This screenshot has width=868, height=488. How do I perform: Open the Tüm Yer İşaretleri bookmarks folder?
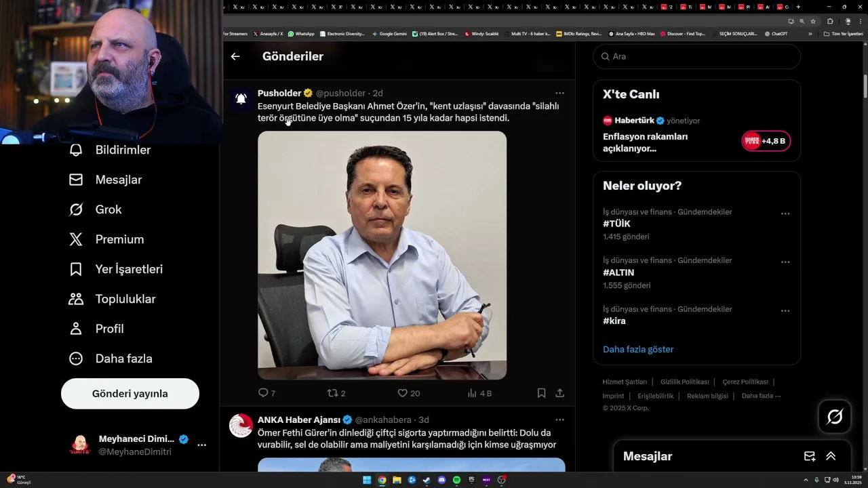click(x=843, y=34)
